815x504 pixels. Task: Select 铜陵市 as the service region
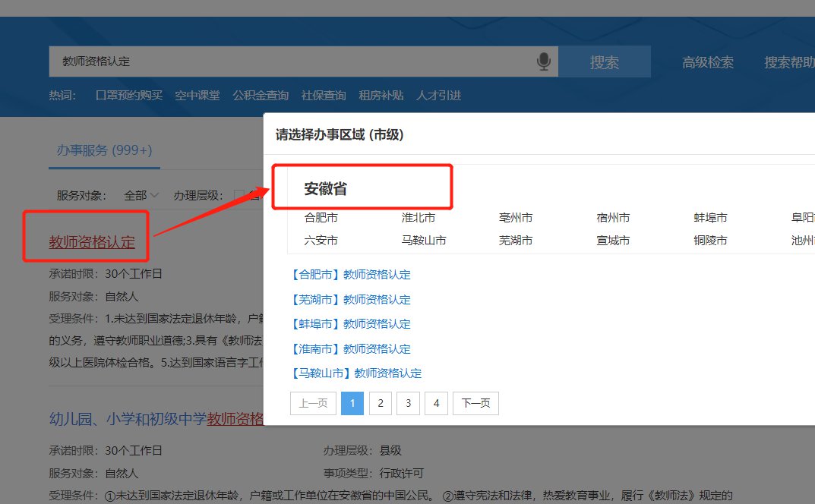tap(710, 241)
